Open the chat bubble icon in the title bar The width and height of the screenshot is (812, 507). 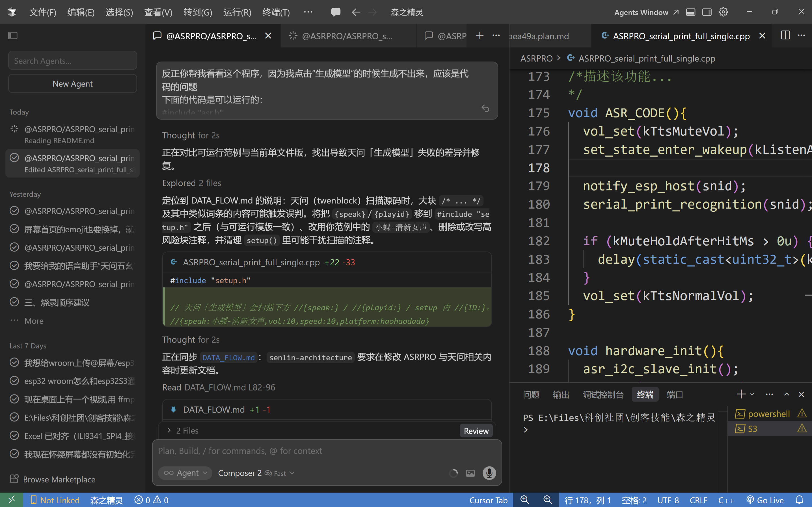[x=335, y=12]
